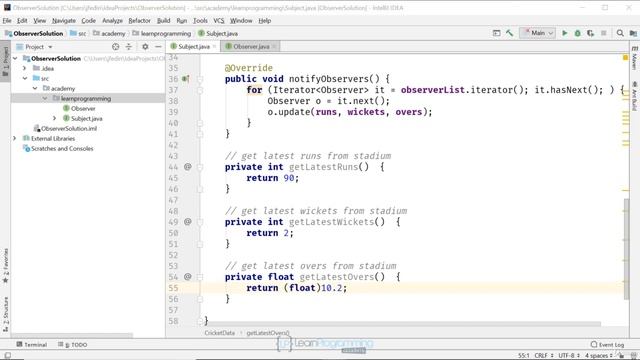
Task: Open the Terminal tool window
Action: coord(31,344)
